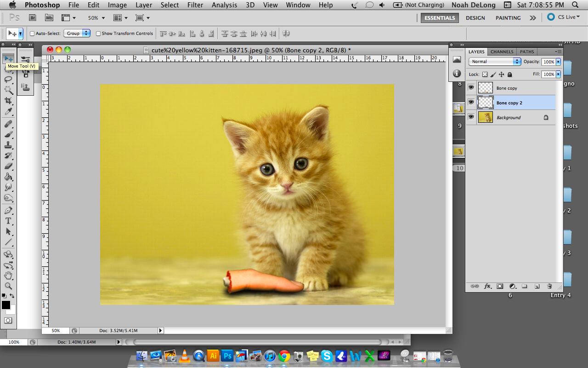The height and width of the screenshot is (368, 588).
Task: Select the Pen tool
Action: (x=8, y=210)
